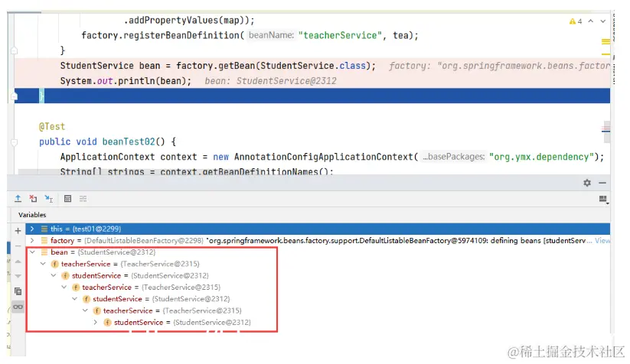Go to next highlighted problem arrow
630x364 pixels.
pyautogui.click(x=603, y=21)
